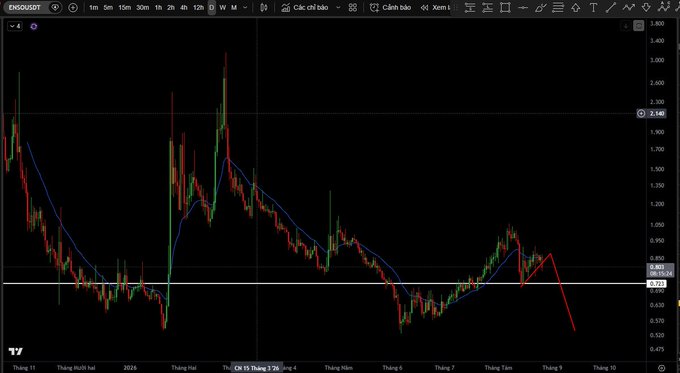Select the short position tool
680x373 pixels.
click(487, 7)
